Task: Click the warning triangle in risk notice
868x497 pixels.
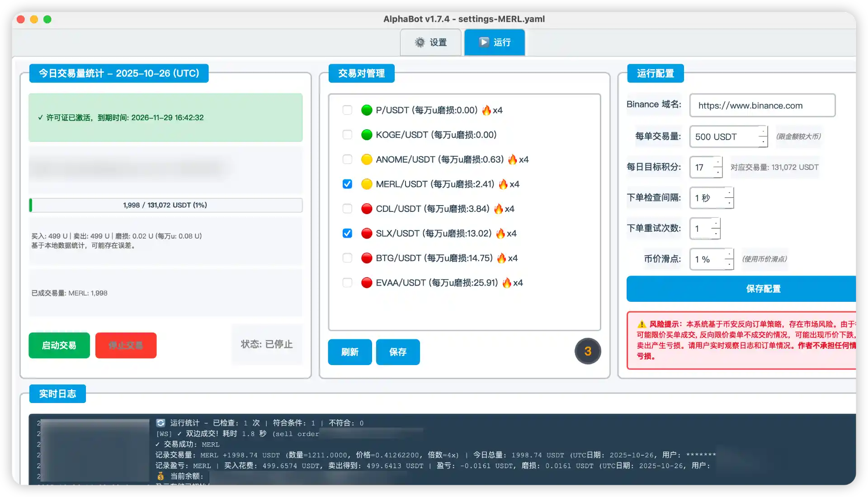Action: (642, 324)
